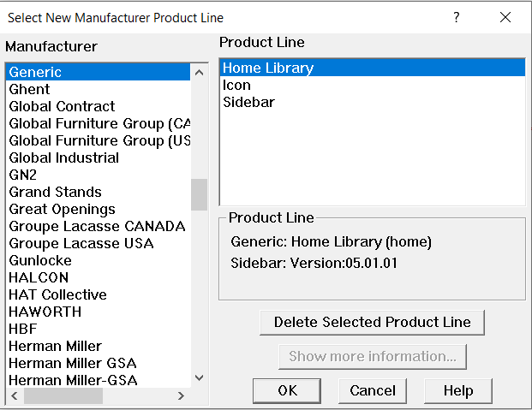Viewport: 532px width, 410px height.
Task: Click the question mark help icon in title bar
Action: (457, 17)
